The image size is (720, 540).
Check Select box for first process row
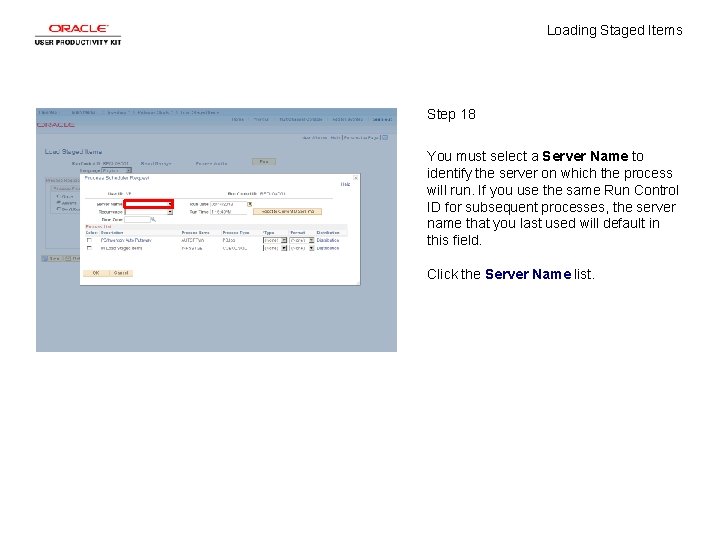[89, 240]
